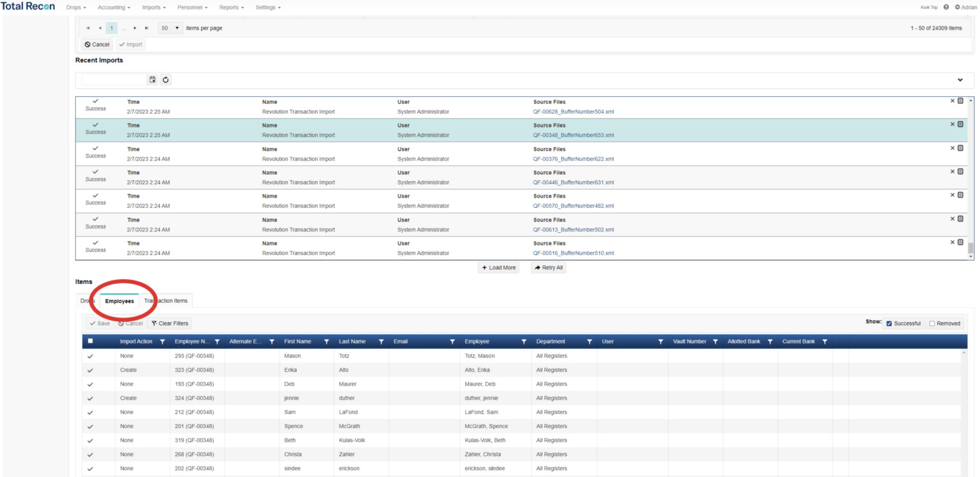Sort by the Employee column header
Viewport: 980px width, 477px height.
tap(477, 342)
